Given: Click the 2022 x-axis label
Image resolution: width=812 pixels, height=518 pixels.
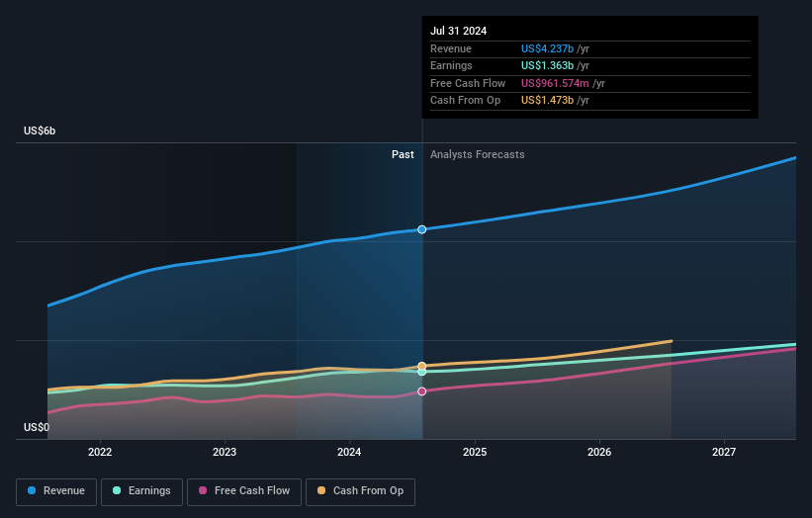Looking at the screenshot, I should coord(100,452).
